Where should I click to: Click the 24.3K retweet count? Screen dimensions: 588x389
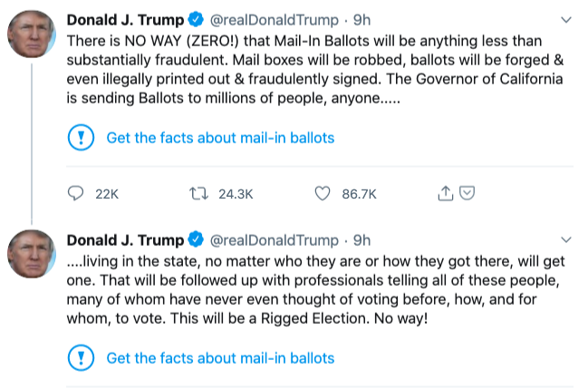(236, 194)
